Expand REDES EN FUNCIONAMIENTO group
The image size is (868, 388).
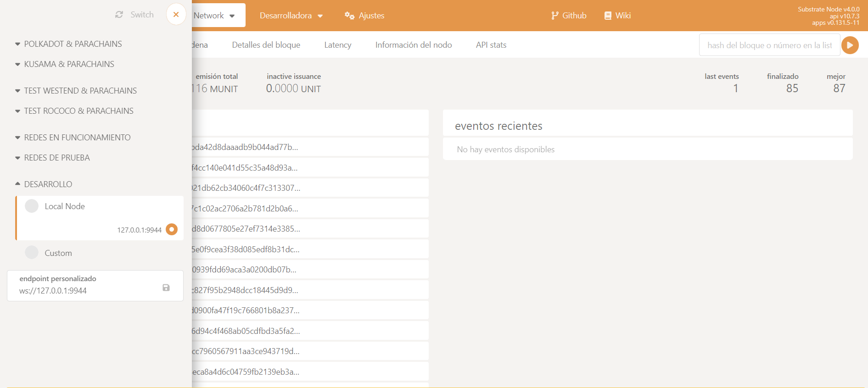(73, 138)
